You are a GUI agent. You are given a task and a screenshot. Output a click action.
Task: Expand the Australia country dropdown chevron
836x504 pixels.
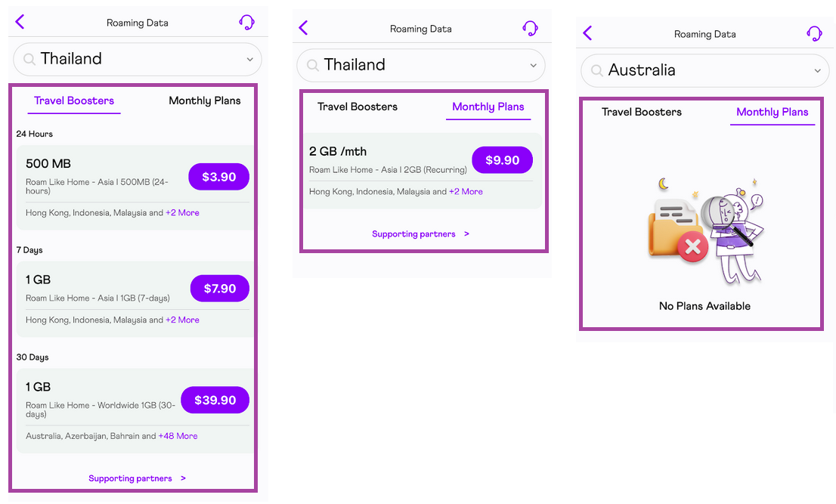[817, 71]
